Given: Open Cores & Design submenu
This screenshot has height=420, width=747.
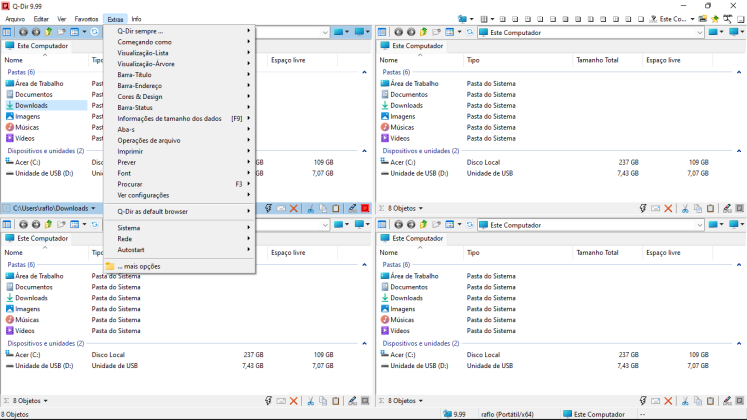Looking at the screenshot, I should [x=180, y=97].
